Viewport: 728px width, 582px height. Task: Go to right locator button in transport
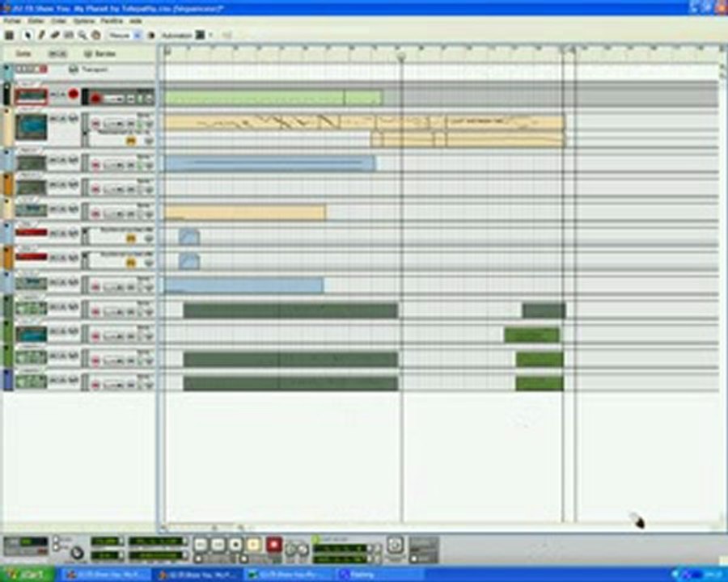pos(303,550)
